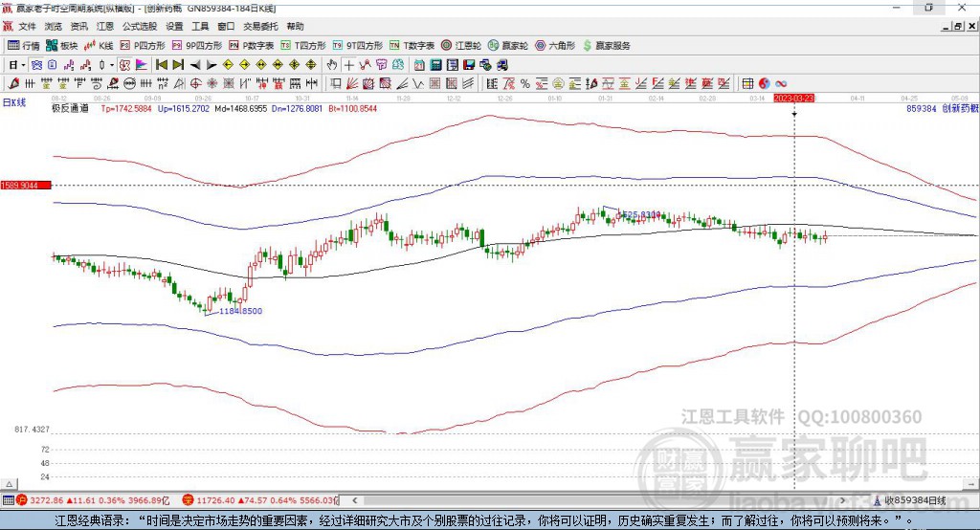Launch the 江恩轮 Gann wheel
Viewport: 980px width, 530px height.
461,46
